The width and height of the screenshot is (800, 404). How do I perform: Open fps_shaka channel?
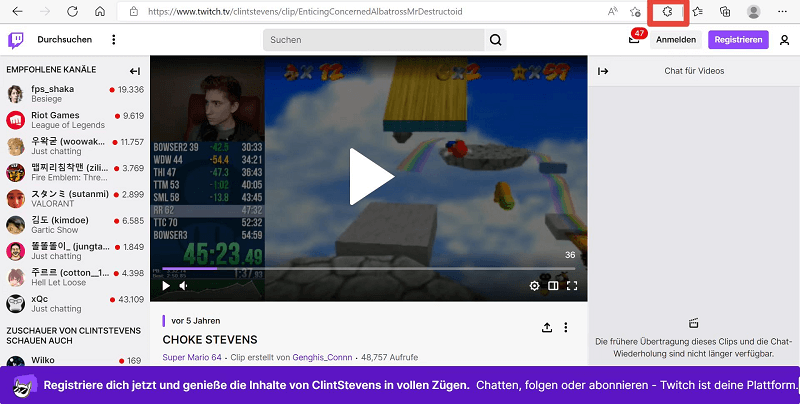[75, 94]
